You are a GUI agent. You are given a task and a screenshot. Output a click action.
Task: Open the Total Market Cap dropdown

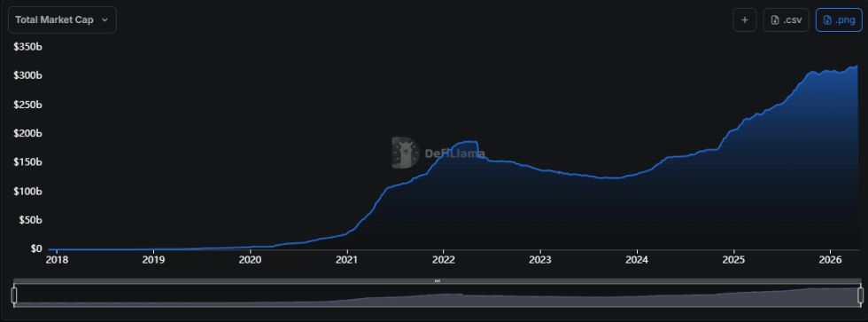coord(62,20)
